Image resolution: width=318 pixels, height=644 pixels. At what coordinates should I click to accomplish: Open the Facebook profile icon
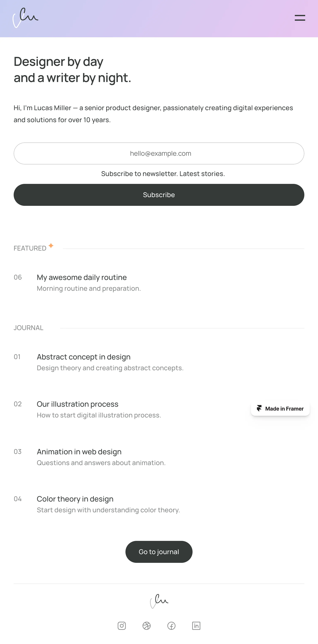click(x=171, y=626)
